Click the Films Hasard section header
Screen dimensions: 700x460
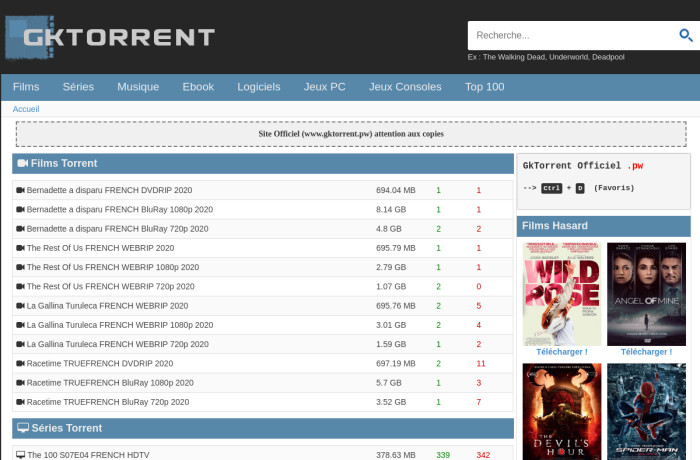[x=604, y=226]
